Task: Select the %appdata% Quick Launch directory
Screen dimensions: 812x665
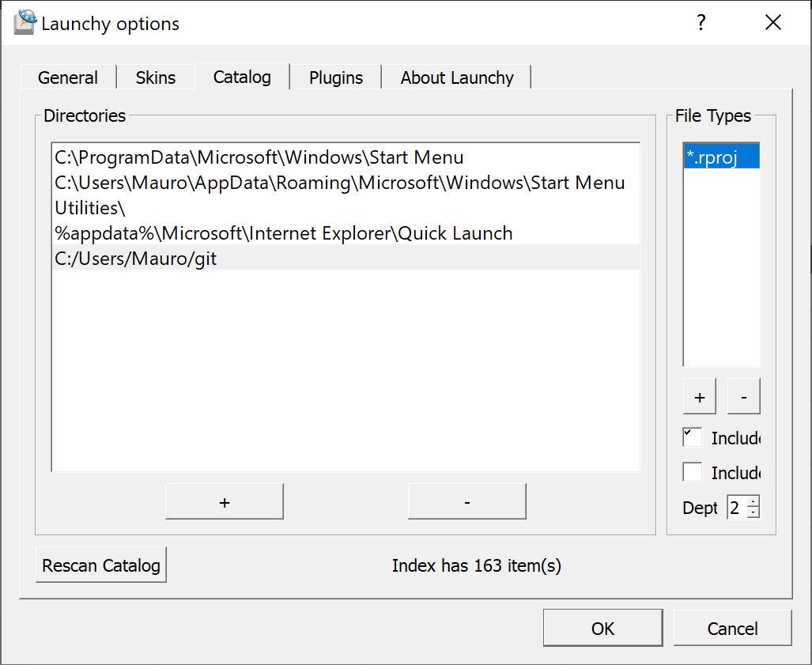Action: [346, 233]
